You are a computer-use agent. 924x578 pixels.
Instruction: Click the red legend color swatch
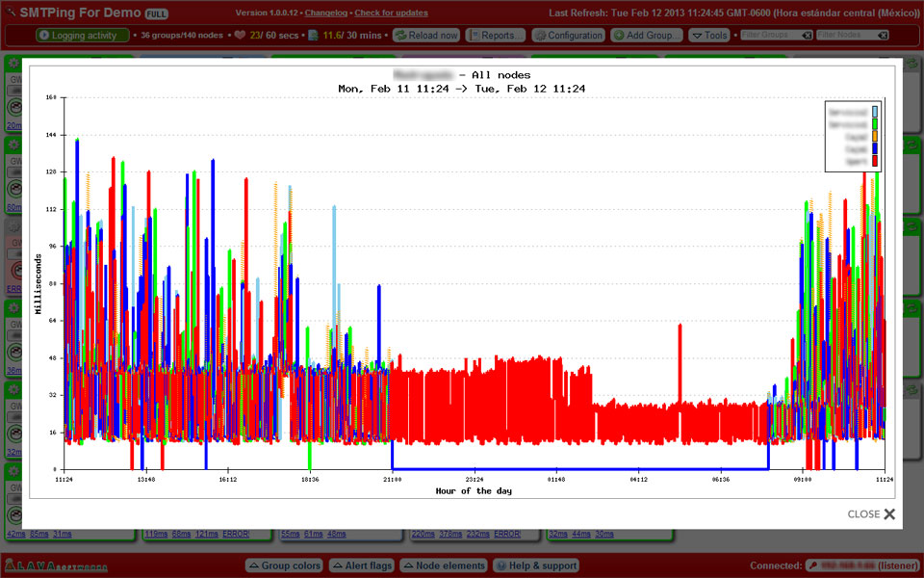click(x=875, y=161)
